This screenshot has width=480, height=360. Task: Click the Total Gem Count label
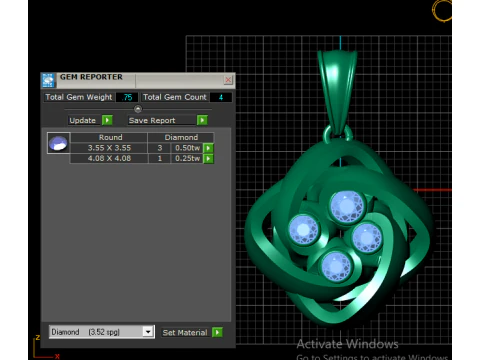(x=175, y=97)
